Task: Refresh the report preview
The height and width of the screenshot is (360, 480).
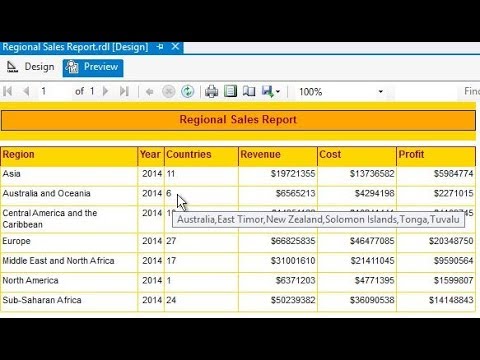Action: 188,91
